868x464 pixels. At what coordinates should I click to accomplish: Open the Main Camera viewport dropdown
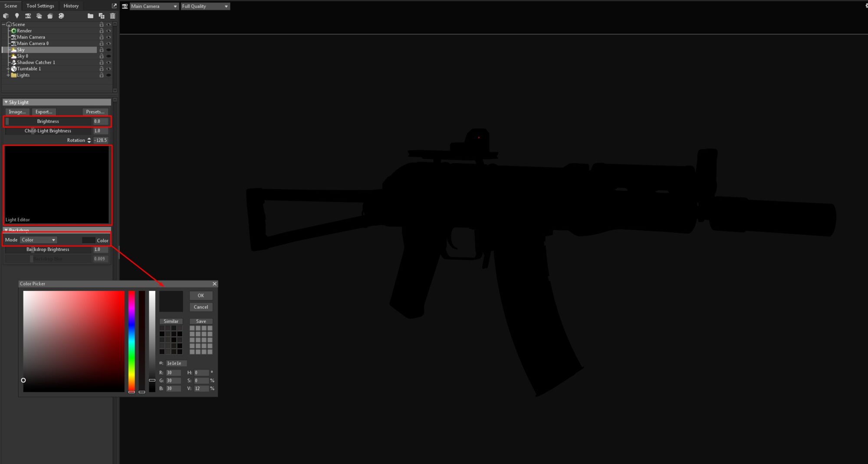[154, 6]
